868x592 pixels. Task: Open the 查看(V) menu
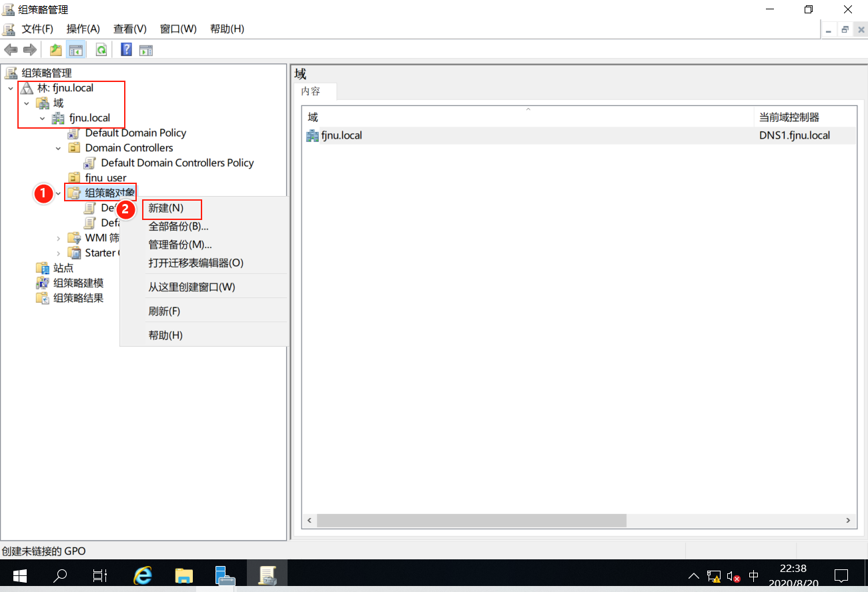(x=130, y=29)
